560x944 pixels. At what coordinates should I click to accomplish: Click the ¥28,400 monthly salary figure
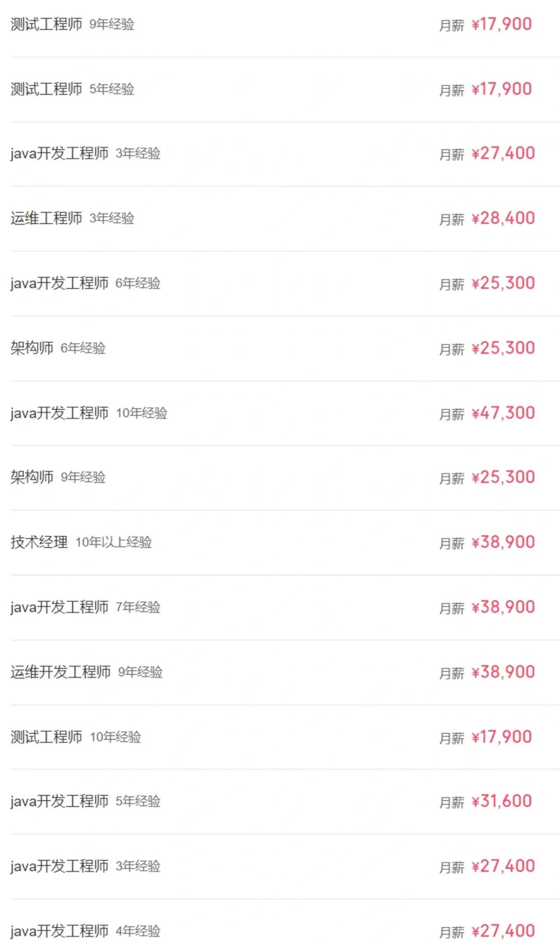pos(503,218)
